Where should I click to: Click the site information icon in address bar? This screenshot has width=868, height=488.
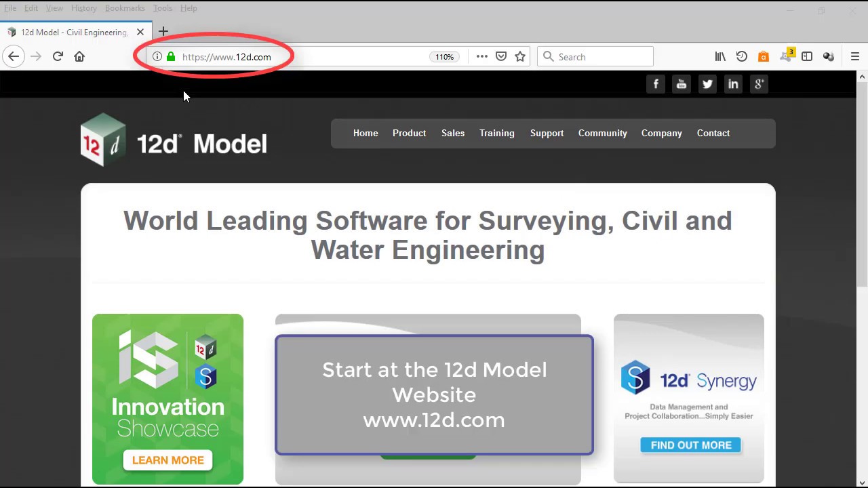(x=157, y=57)
